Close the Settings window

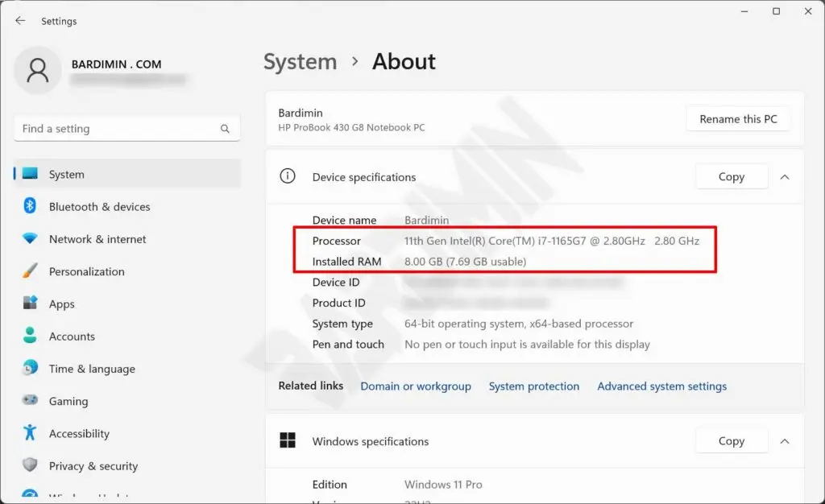tap(808, 11)
